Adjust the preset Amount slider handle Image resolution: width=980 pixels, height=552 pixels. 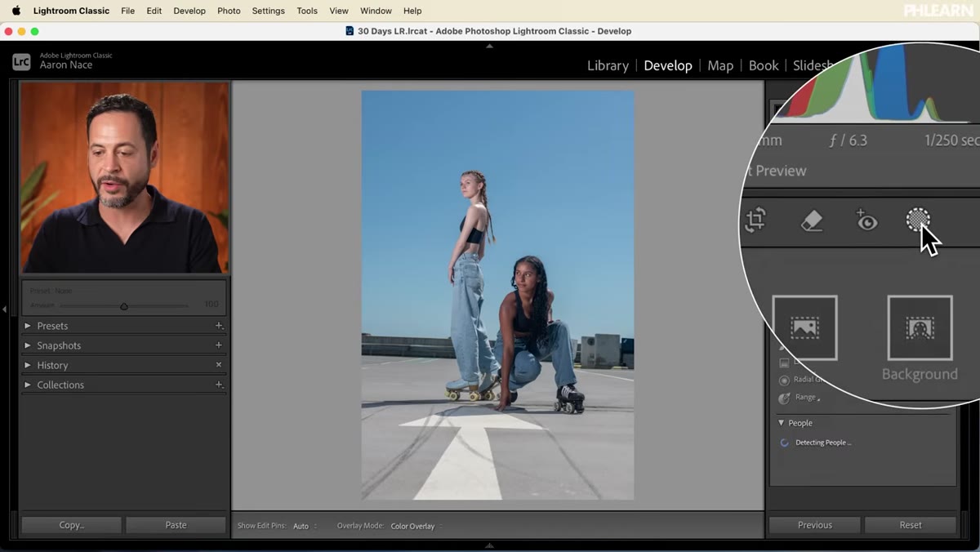coord(124,306)
